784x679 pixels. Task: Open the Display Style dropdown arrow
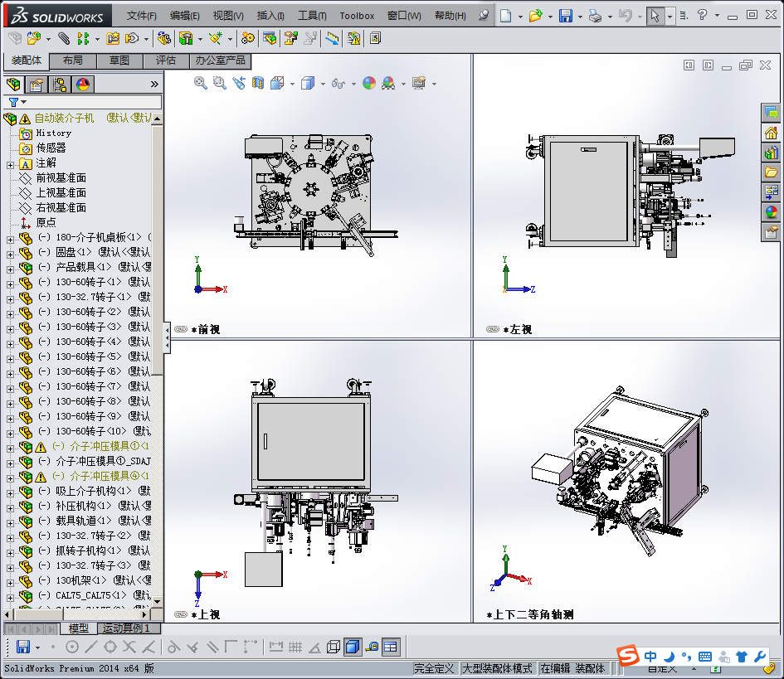323,84
